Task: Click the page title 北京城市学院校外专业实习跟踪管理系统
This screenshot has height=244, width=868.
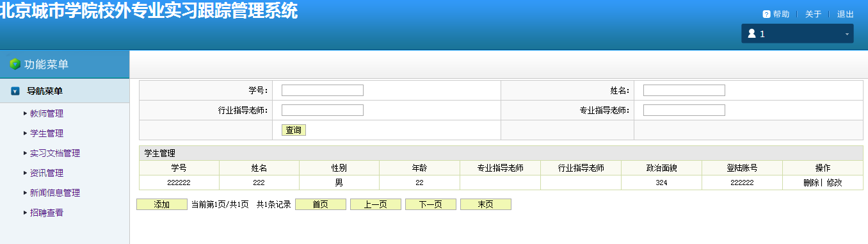Action: 149,11
